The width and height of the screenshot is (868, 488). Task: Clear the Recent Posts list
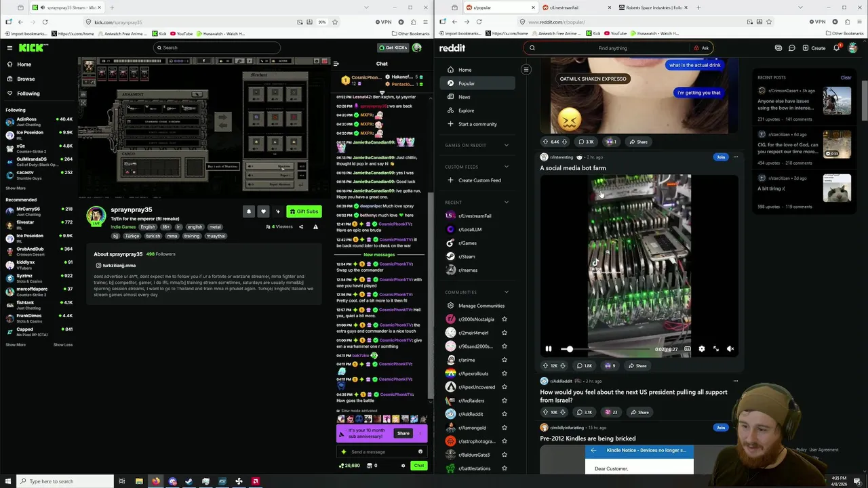846,77
